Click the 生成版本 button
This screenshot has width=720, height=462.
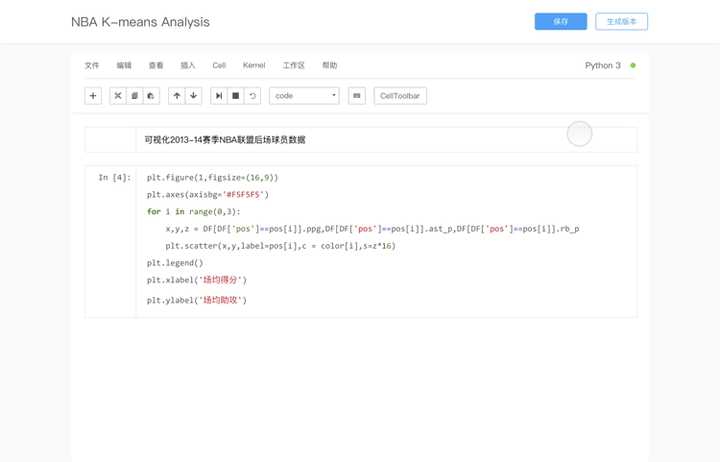tap(622, 21)
